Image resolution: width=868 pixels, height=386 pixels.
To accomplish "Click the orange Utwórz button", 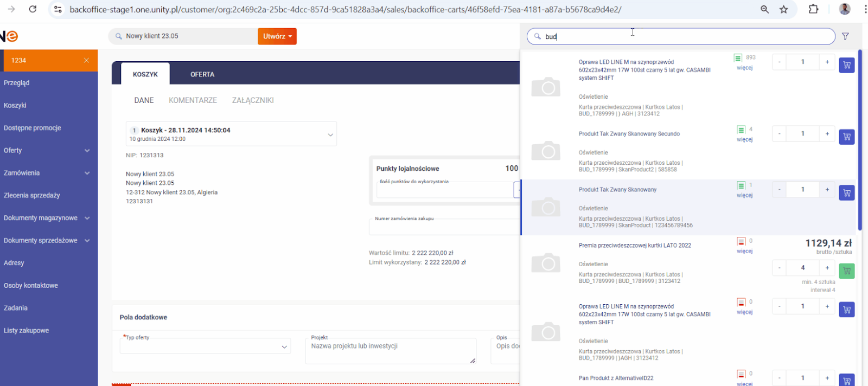I will coord(277,36).
